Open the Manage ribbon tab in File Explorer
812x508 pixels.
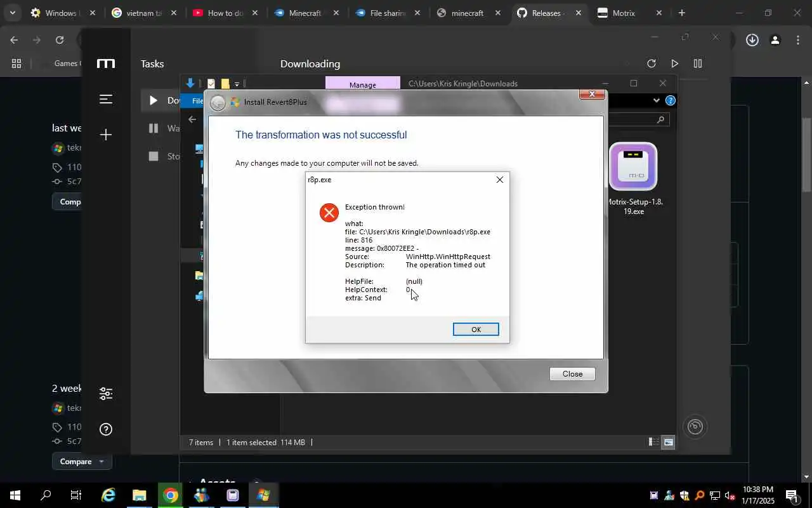click(x=363, y=84)
